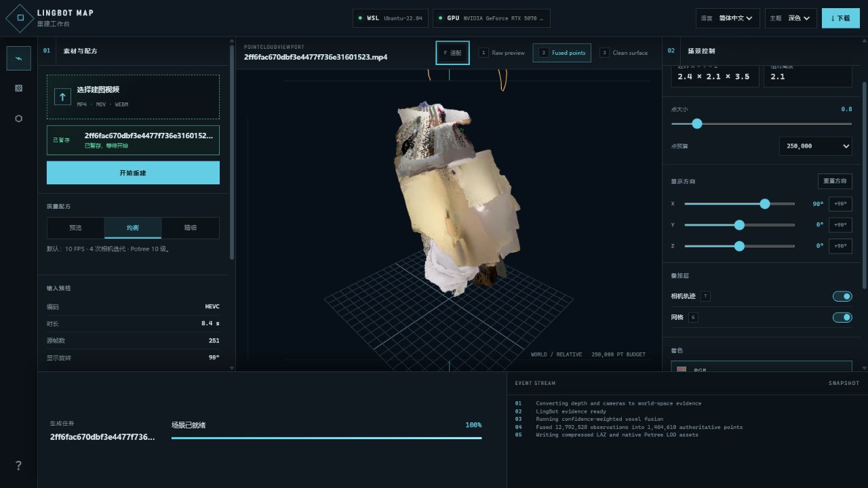Click the HEVC codec value
Screen dimensions: 868x488
212,306
